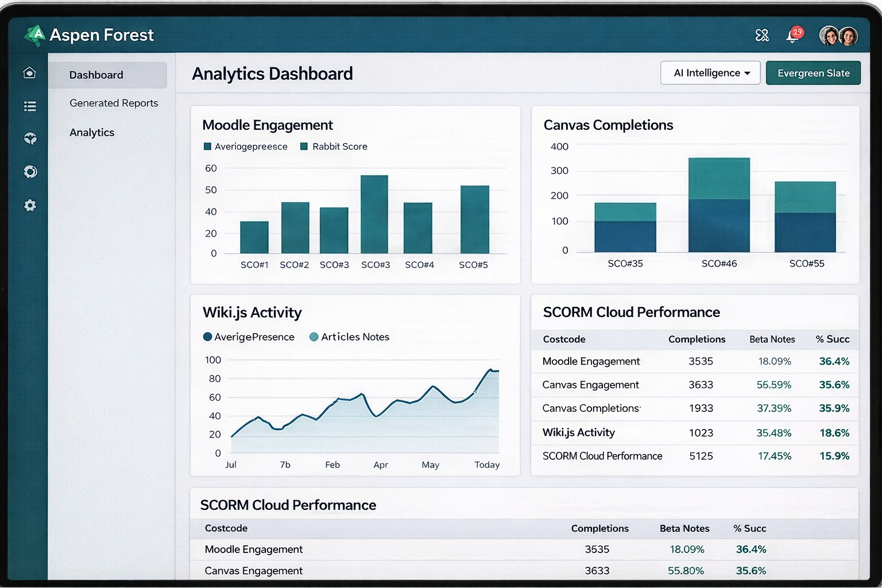Toggle the Averiagepreesce legend in Moodle chart
This screenshot has height=588, width=882.
coord(246,146)
